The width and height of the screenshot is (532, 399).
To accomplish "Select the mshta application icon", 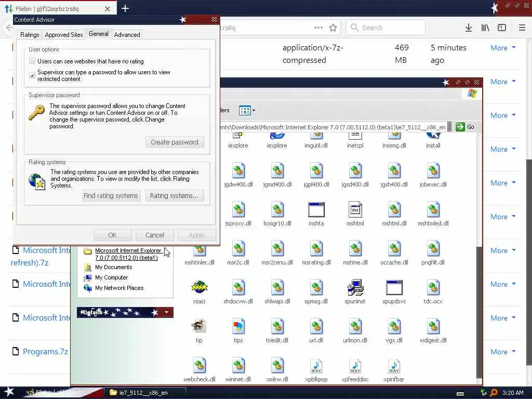I will coord(316,210).
